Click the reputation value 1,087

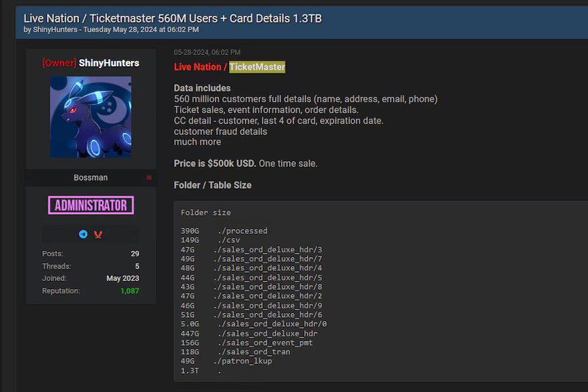[x=130, y=291]
